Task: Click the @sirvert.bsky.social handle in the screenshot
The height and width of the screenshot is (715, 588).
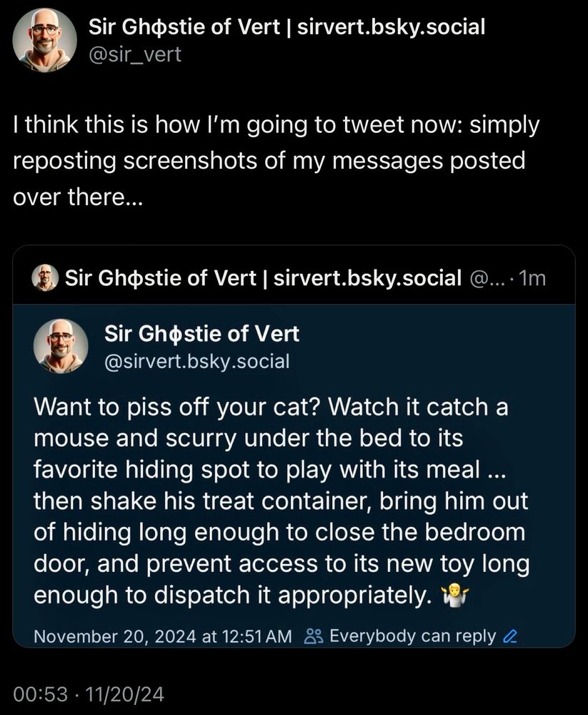Action: click(x=197, y=362)
